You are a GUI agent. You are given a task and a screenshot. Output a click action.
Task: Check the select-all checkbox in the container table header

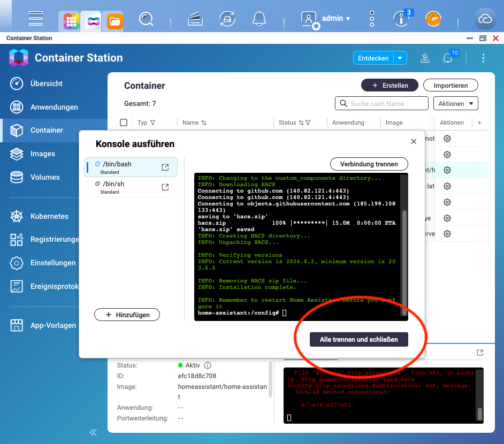(124, 122)
